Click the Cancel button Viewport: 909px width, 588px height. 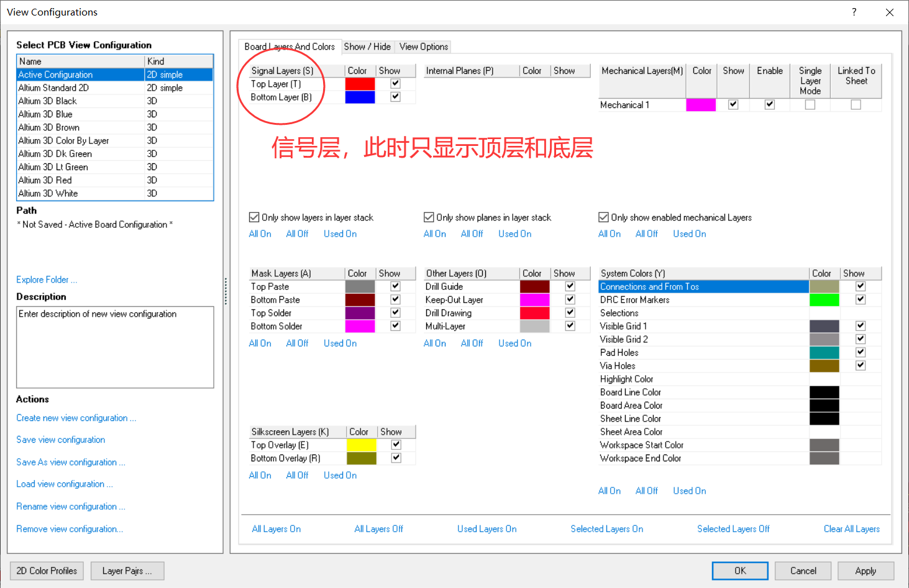[803, 571]
